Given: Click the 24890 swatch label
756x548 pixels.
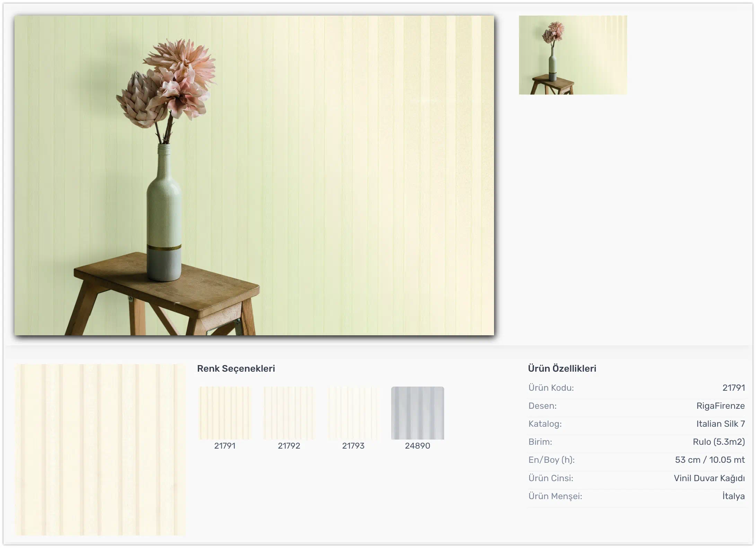Looking at the screenshot, I should [x=417, y=446].
